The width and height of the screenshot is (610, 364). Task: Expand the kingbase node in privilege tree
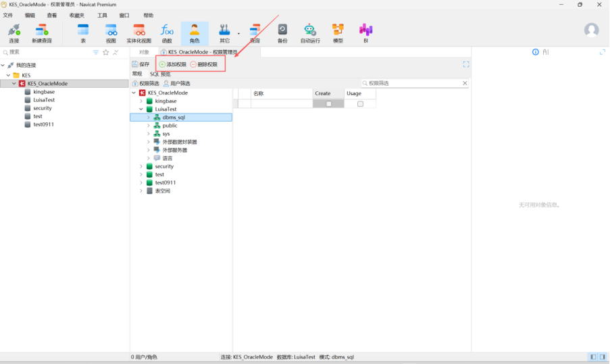142,101
